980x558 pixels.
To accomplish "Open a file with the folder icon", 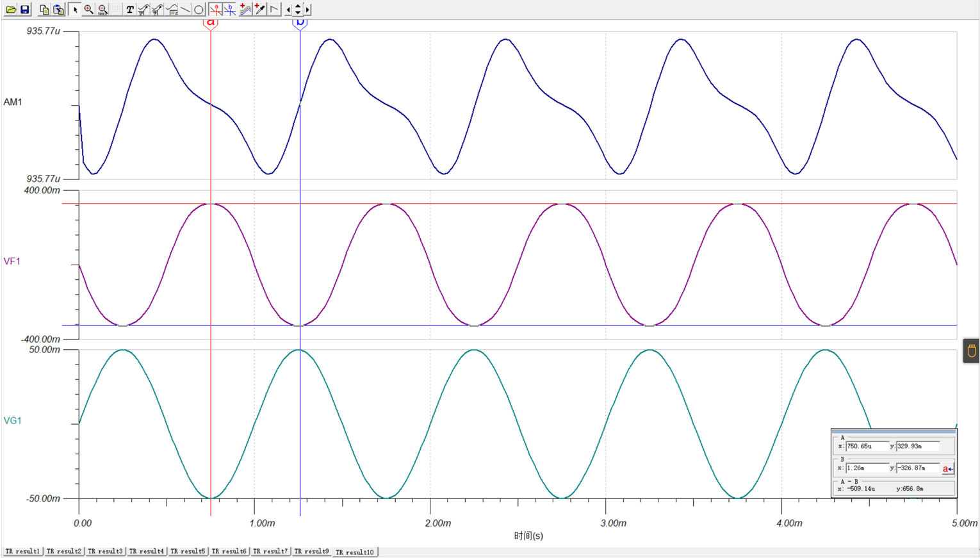I will 10,9.
